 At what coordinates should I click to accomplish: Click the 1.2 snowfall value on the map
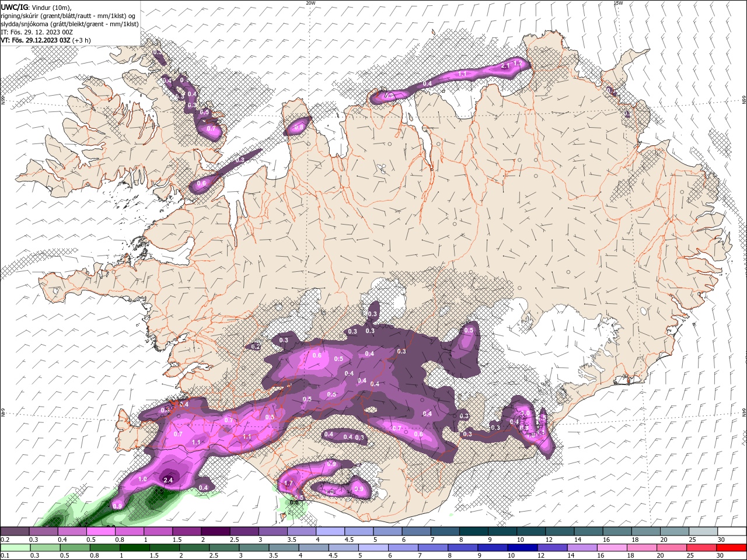pos(517,63)
